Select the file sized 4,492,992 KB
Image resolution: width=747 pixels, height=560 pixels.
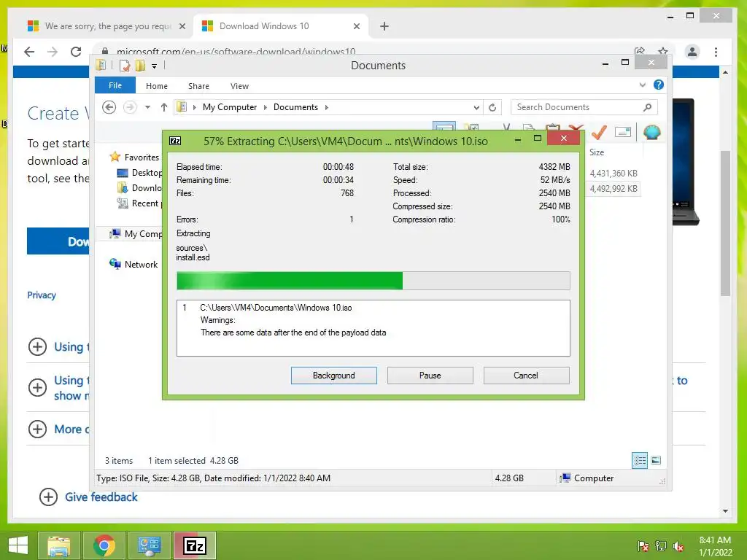[613, 189]
